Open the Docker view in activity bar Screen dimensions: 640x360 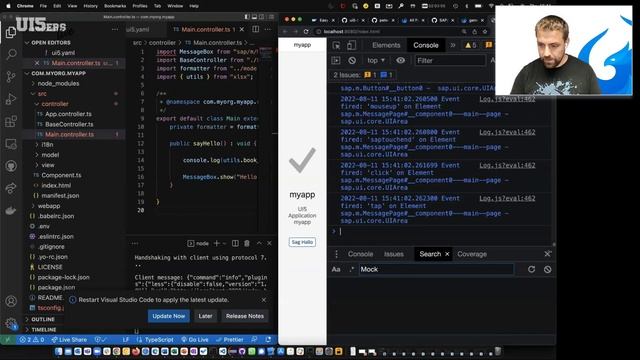(x=11, y=211)
